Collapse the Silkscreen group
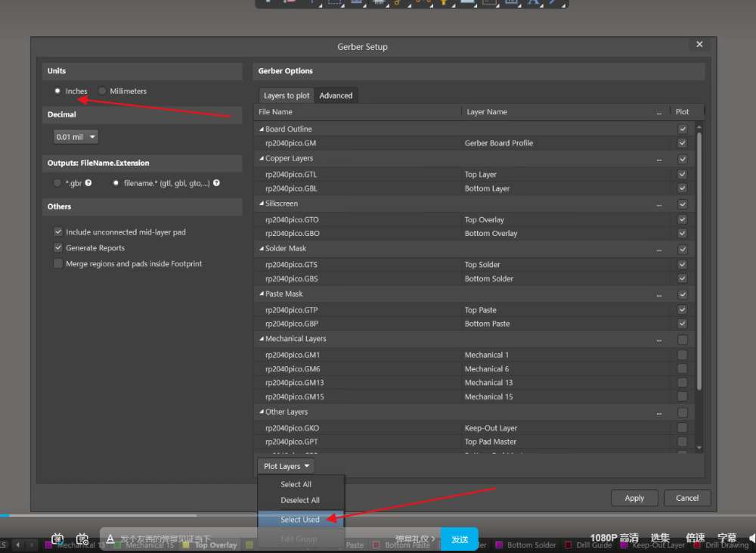Image resolution: width=756 pixels, height=553 pixels. pos(262,203)
